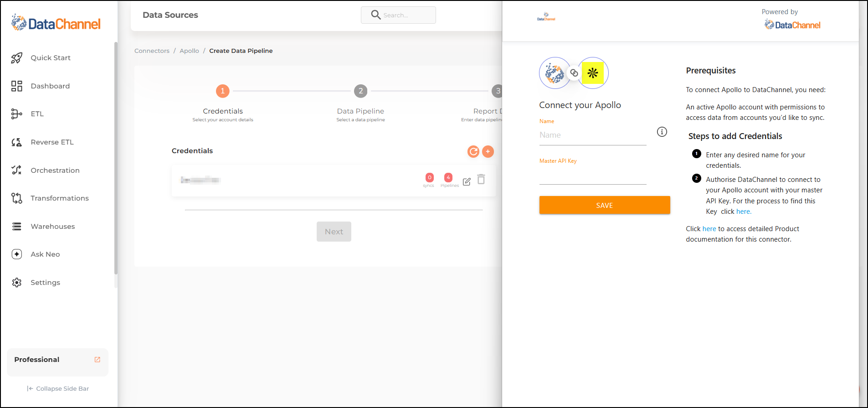
Task: Click the Create Data Pipeline breadcrumb text
Action: pos(241,51)
